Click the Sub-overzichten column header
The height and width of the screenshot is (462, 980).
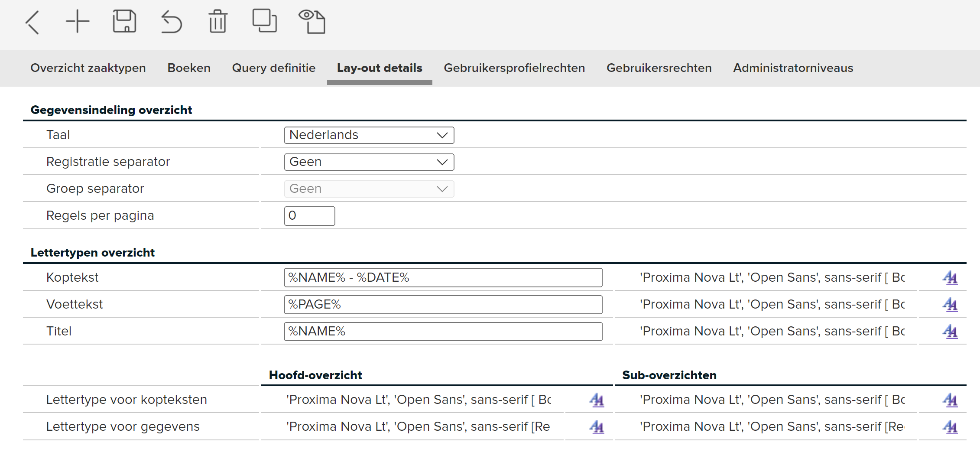pyautogui.click(x=669, y=375)
